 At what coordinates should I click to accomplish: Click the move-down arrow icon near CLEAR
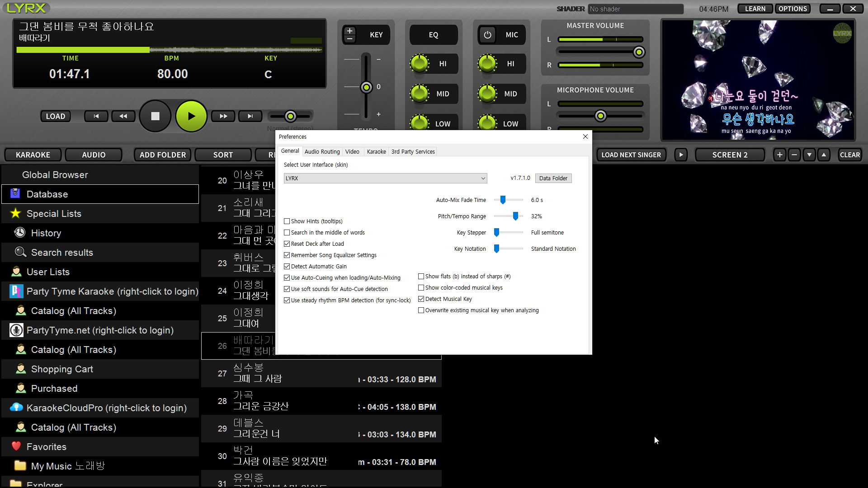(x=809, y=155)
